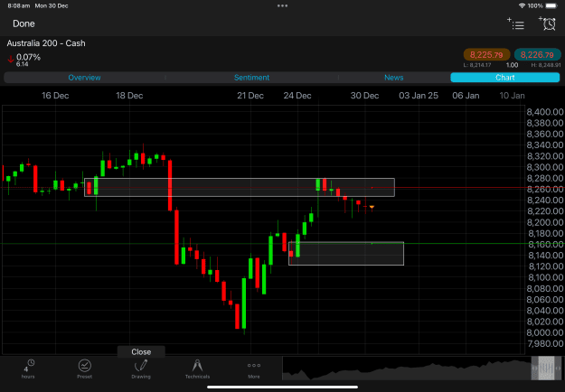
Task: Click the 8,160.00 price axis label
Action: pos(545,245)
